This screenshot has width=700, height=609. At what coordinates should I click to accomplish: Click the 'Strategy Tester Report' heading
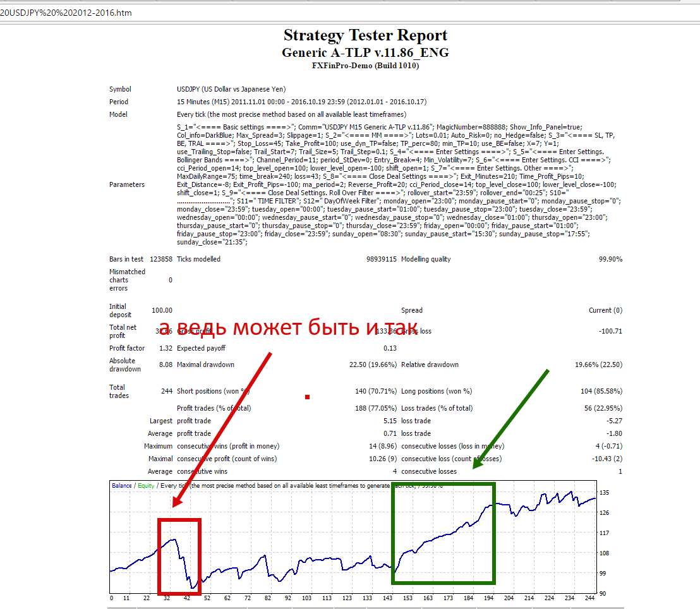coord(365,35)
